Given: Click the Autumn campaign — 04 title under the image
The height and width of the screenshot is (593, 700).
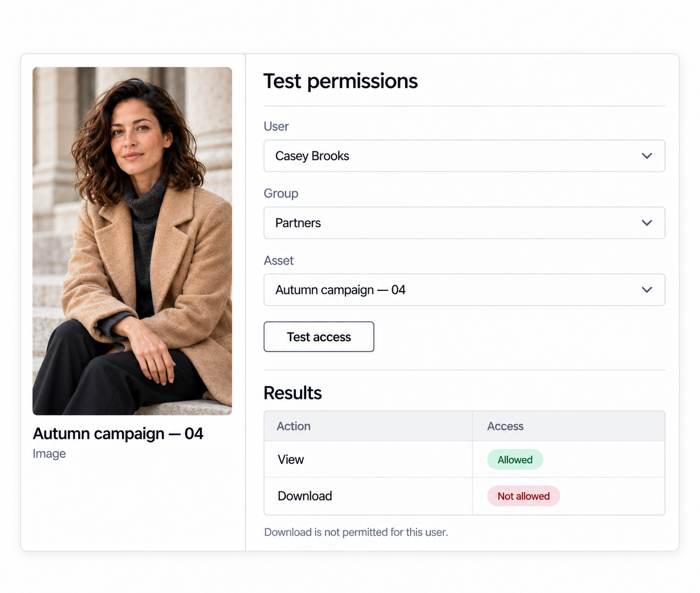Looking at the screenshot, I should pyautogui.click(x=118, y=434).
